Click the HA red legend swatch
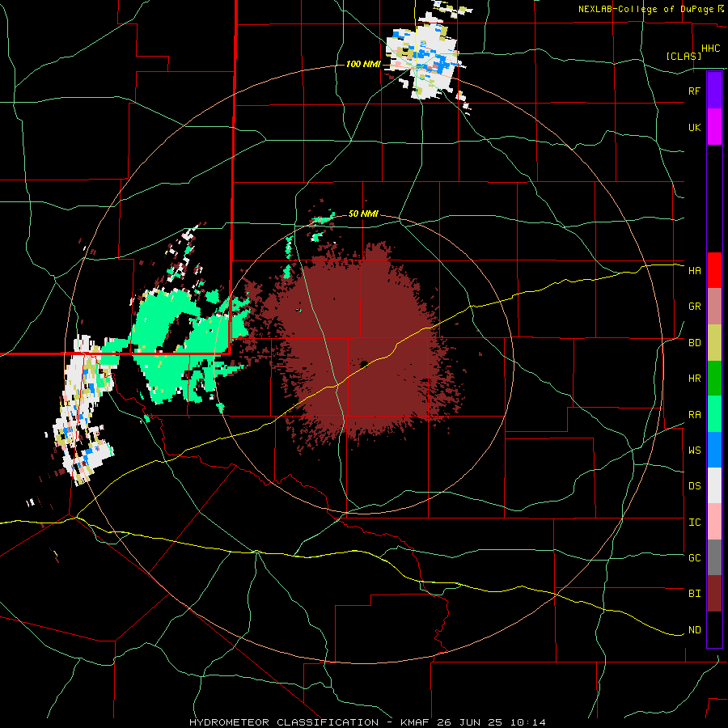This screenshot has width=728, height=728. [714, 270]
